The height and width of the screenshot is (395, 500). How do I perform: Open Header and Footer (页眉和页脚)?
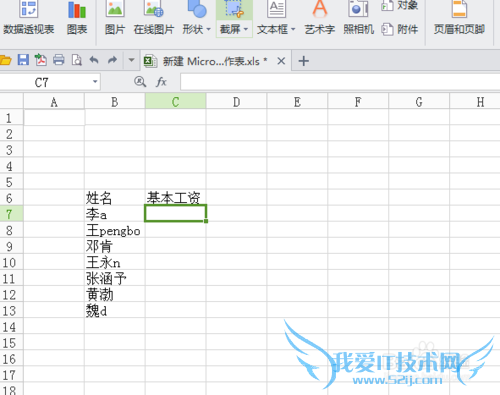click(x=459, y=18)
